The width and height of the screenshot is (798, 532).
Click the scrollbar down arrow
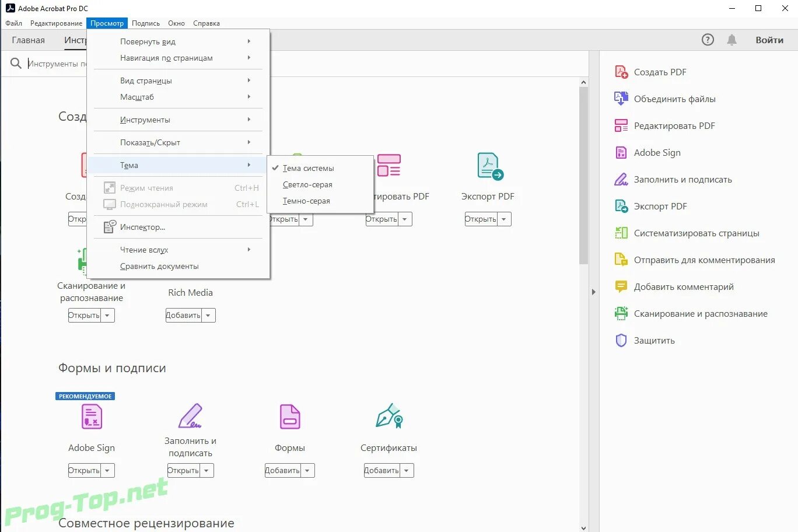583,527
